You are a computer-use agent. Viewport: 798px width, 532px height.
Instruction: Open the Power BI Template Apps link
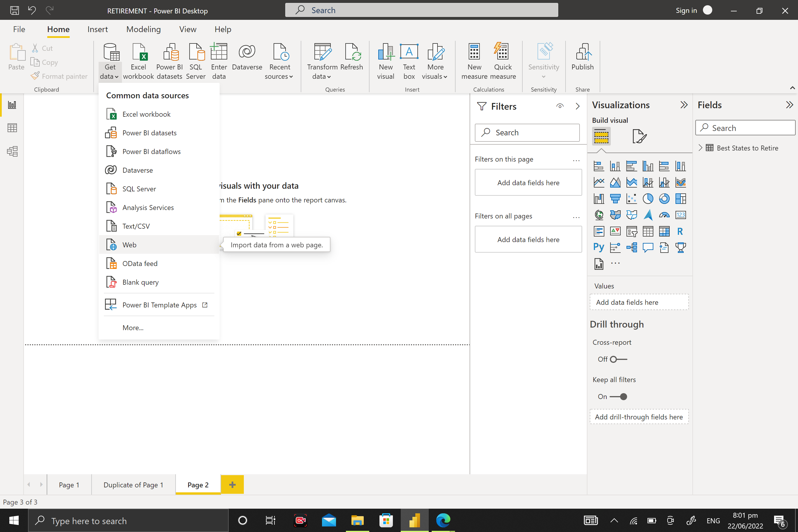[160, 305]
